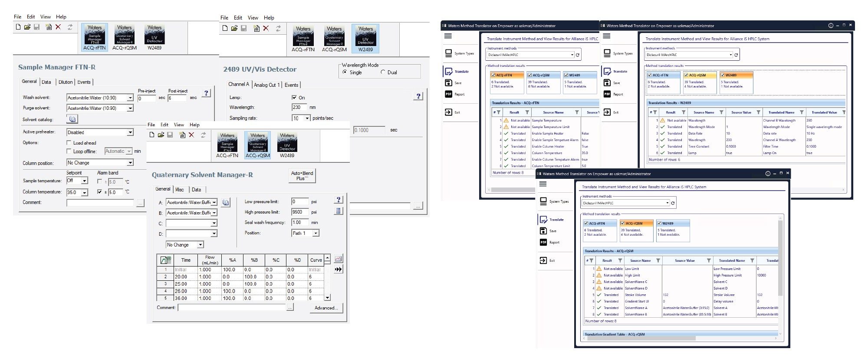
Task: Click Translate icon in ACQ-rQSM results Translator window
Action: point(543,219)
